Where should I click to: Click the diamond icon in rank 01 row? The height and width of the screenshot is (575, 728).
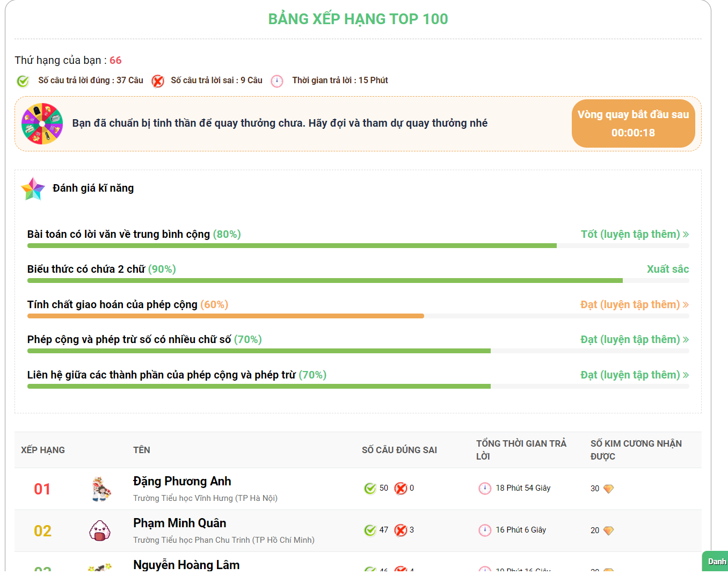608,489
